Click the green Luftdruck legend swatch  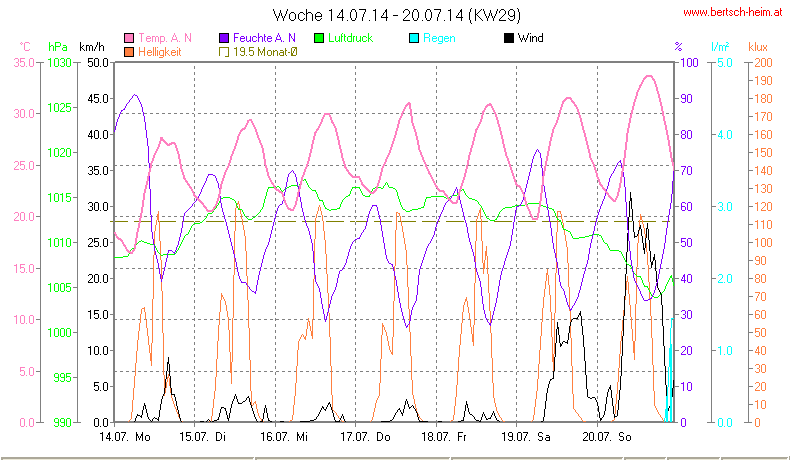pos(318,38)
